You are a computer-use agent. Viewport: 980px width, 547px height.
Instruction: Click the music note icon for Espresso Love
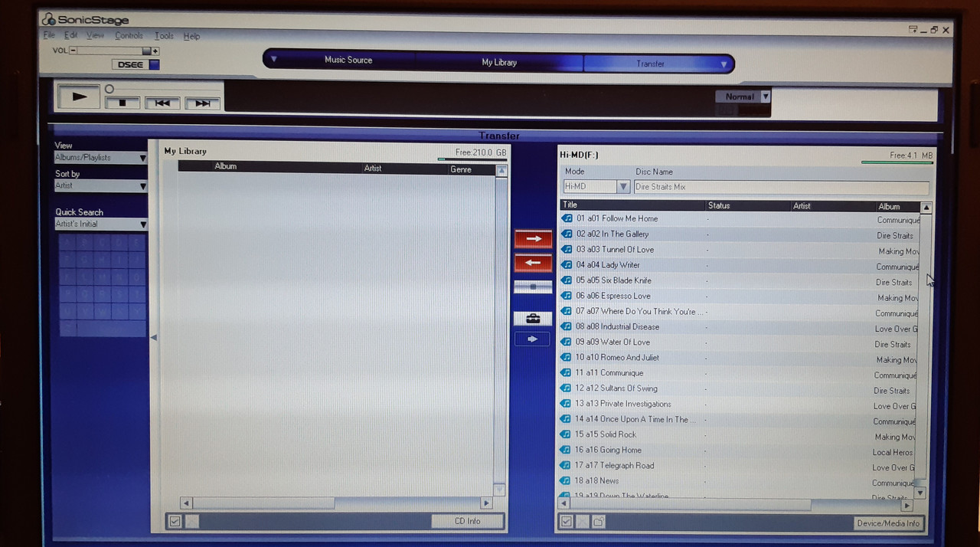[x=567, y=296]
